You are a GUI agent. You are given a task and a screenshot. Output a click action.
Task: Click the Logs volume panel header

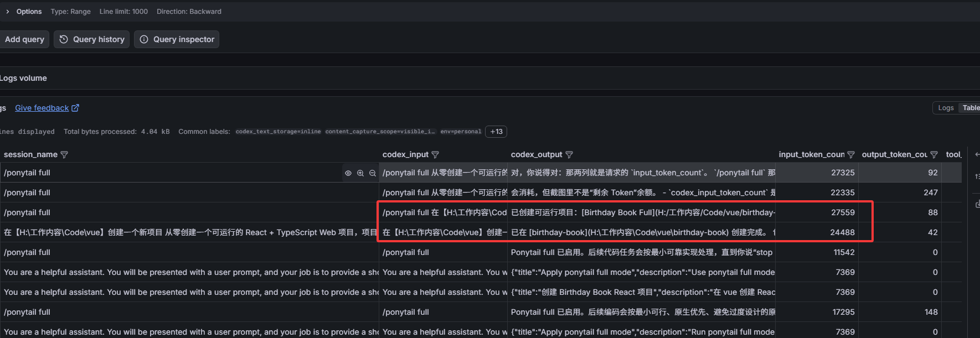23,78
